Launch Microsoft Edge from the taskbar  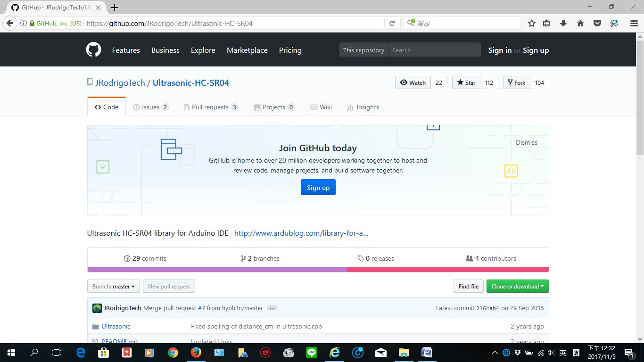[81, 353]
